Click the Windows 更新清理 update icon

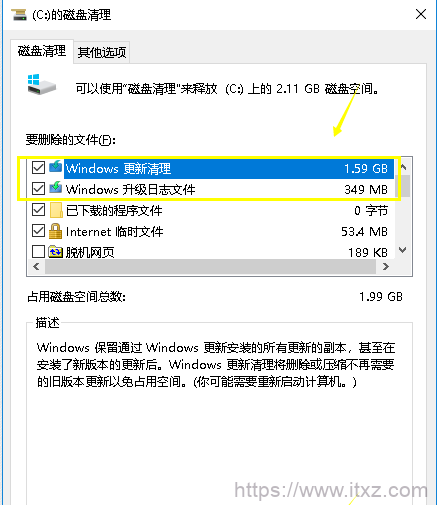pyautogui.click(x=56, y=167)
